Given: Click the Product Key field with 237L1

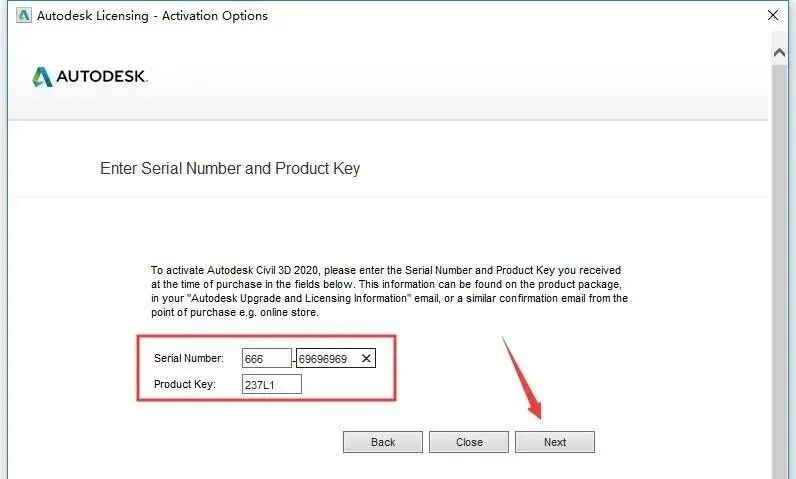Looking at the screenshot, I should point(272,384).
